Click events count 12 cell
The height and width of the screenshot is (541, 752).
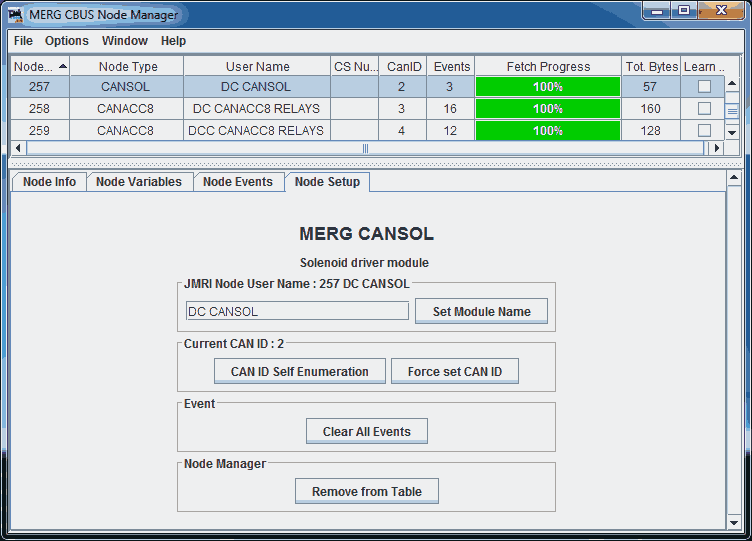pyautogui.click(x=450, y=130)
